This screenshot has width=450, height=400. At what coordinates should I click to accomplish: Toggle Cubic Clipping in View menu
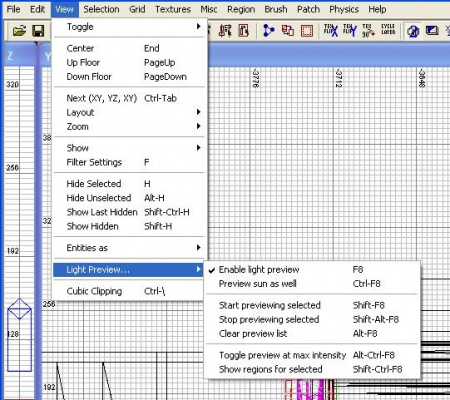point(129,291)
